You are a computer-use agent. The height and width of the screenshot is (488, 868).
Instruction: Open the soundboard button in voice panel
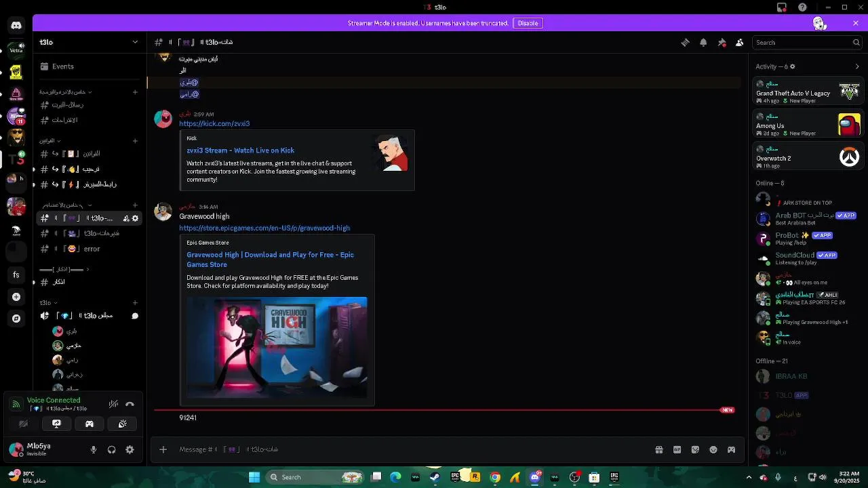point(122,424)
